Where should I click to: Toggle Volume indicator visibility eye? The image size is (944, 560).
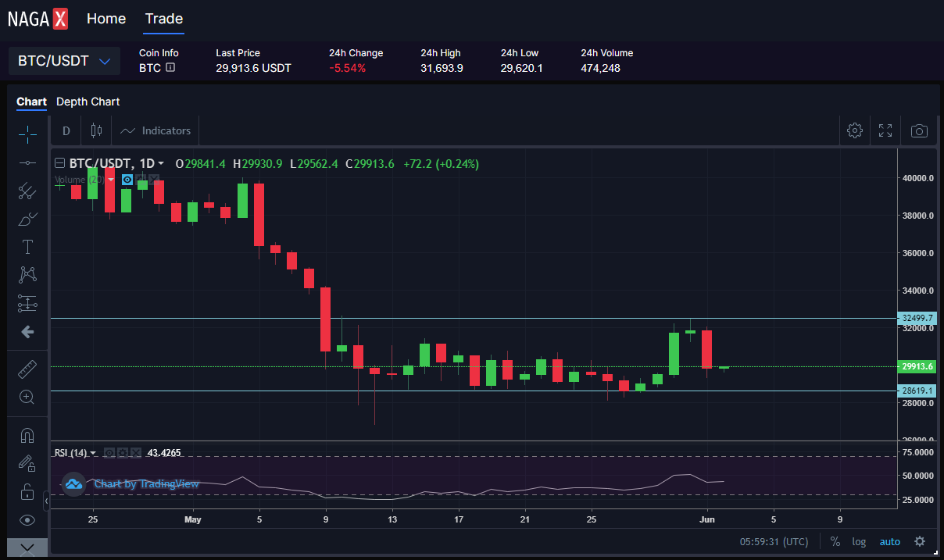[127, 180]
